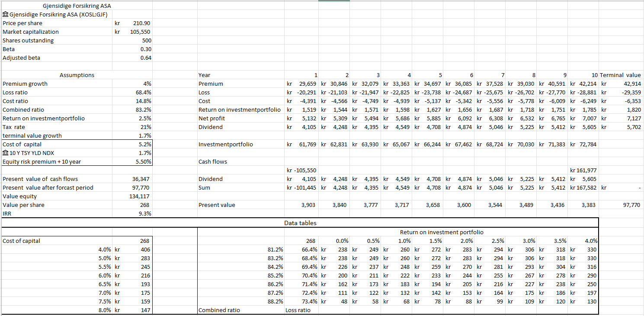The height and width of the screenshot is (316, 644).
Task: Click the stock icon beside Gjensidige Forsikring ASA (XOSL:GJF)
Action: coord(5,14)
